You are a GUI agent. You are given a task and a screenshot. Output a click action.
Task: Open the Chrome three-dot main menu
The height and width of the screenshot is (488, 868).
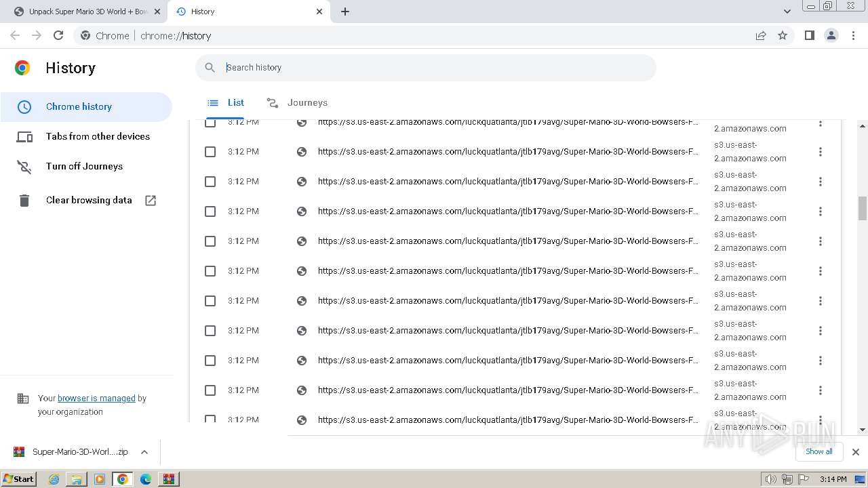coord(853,36)
